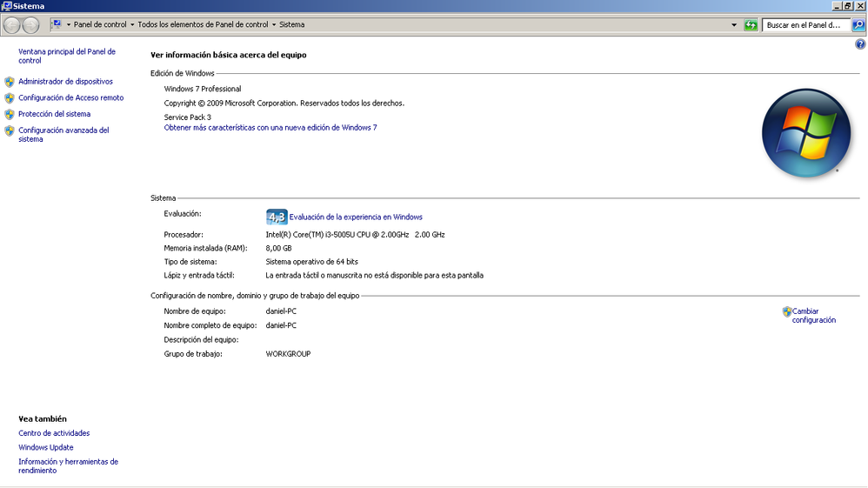Refresh the address bar with the green arrows

751,25
